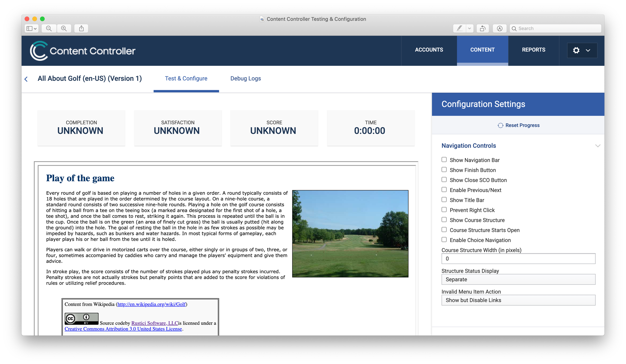Viewport: 626px width, 364px height.
Task: Select the Test & Configure tab
Action: click(x=186, y=79)
